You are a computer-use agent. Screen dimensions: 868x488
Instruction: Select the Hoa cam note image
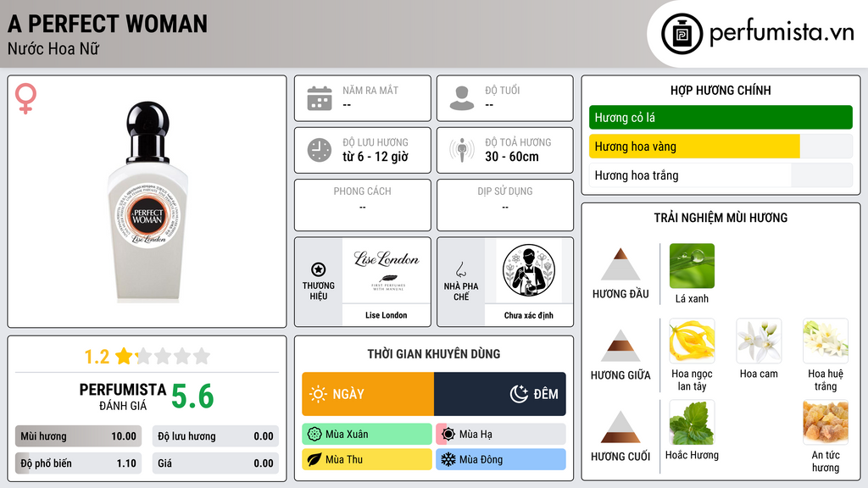point(759,341)
